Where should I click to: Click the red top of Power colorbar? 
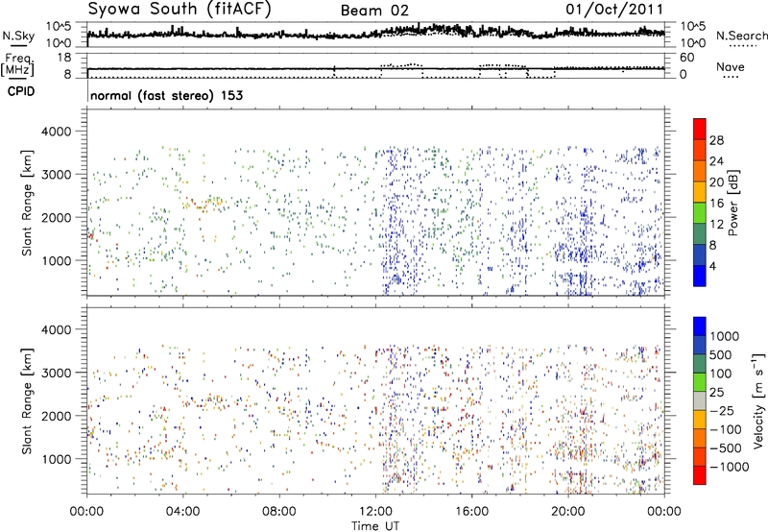click(700, 129)
